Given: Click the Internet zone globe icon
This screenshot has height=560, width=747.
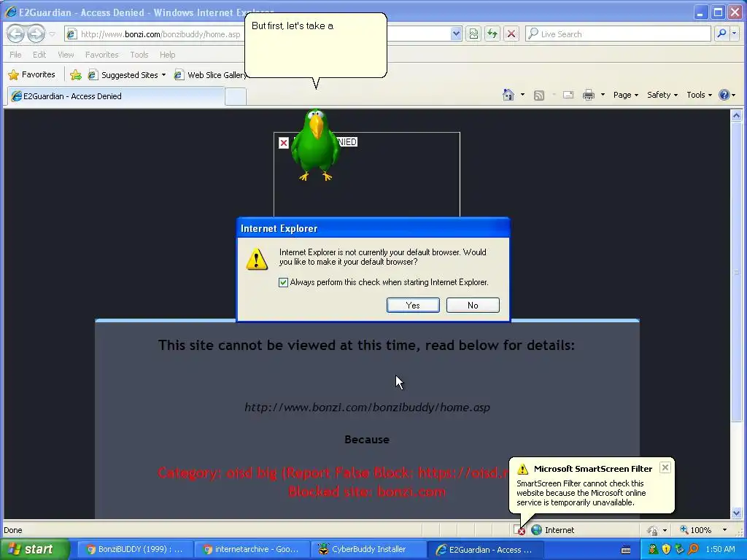Looking at the screenshot, I should coord(537,530).
